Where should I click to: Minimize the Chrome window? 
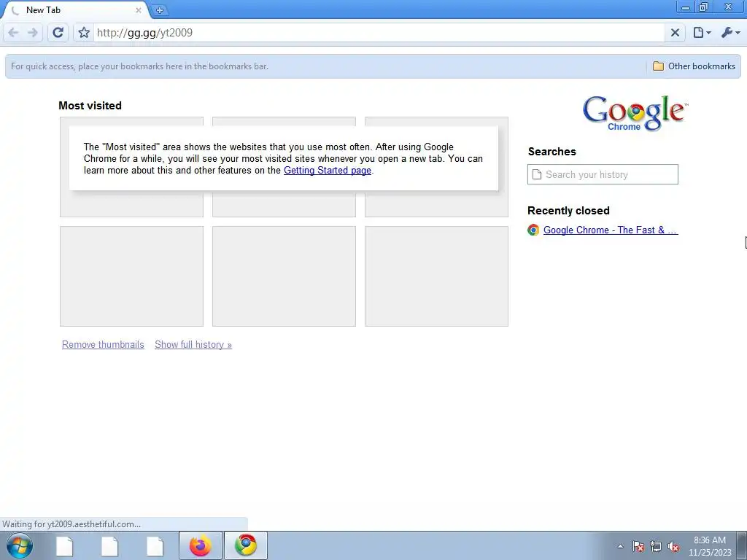click(x=686, y=7)
